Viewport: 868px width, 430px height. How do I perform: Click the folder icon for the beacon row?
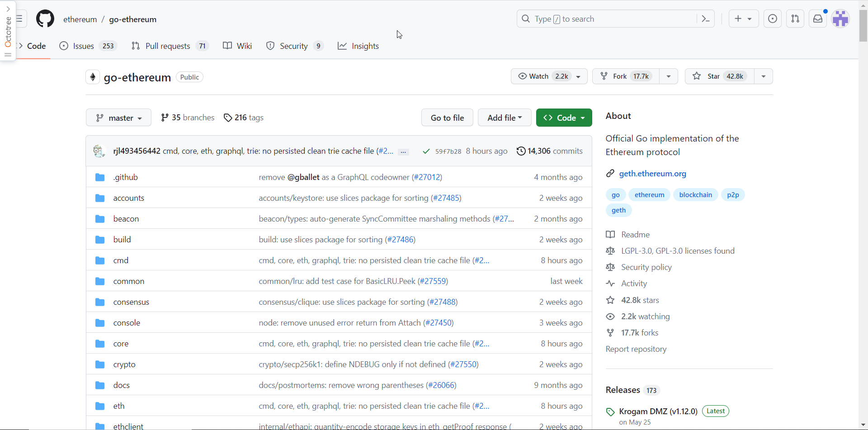click(100, 219)
